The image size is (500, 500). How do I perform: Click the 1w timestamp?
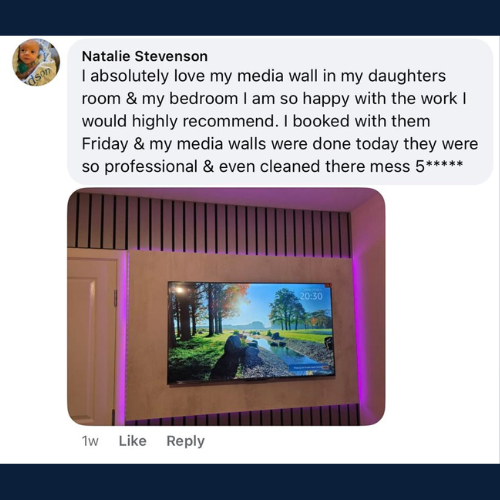(x=90, y=441)
